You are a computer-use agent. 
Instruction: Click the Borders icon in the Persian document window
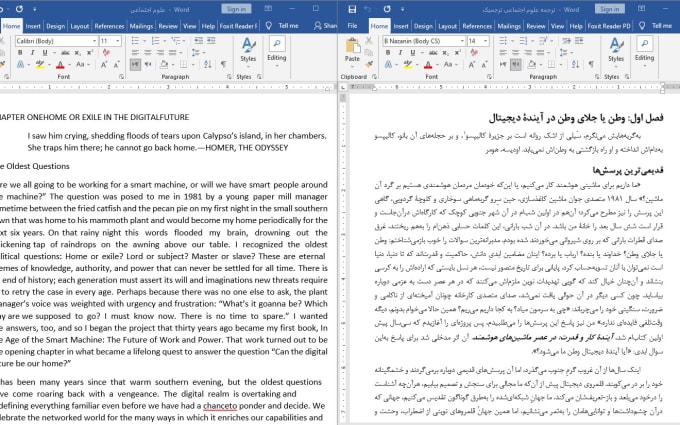(551, 65)
